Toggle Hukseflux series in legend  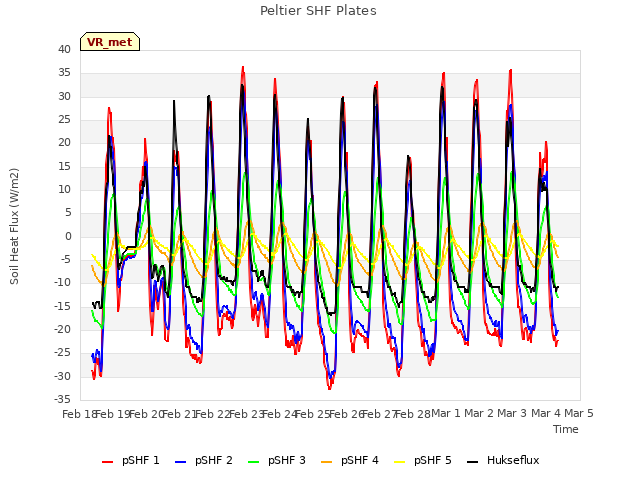[503, 460]
